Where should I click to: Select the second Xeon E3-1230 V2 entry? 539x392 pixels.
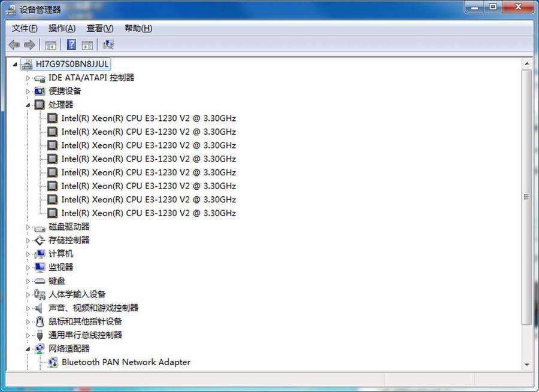149,132
